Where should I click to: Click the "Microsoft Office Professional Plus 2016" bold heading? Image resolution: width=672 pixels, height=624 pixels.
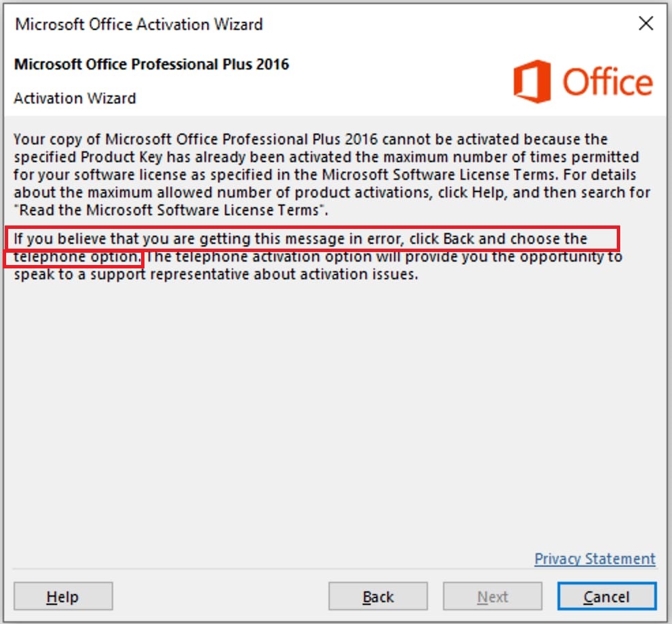click(151, 65)
